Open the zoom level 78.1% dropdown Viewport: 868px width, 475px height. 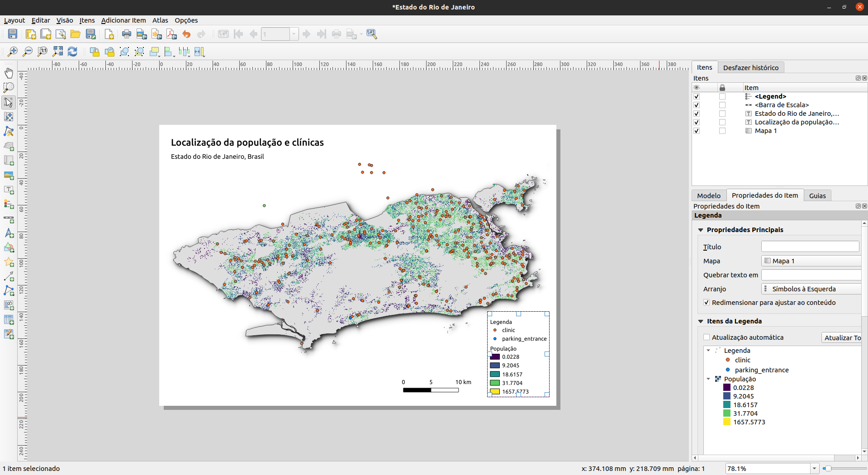click(814, 469)
